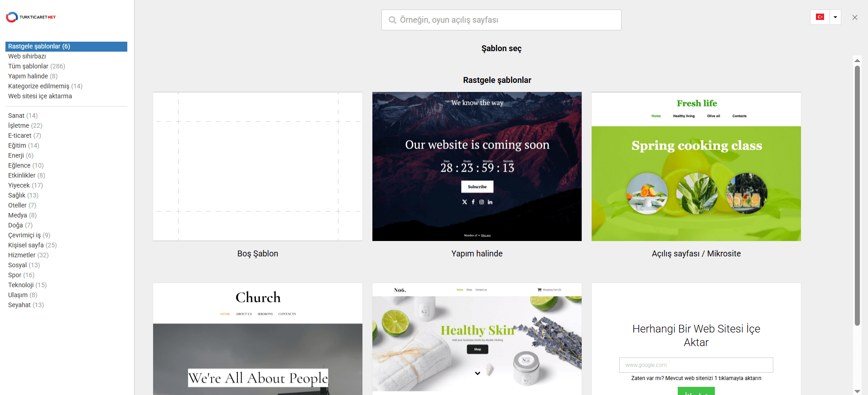
Task: Focus the template search field
Action: click(501, 20)
